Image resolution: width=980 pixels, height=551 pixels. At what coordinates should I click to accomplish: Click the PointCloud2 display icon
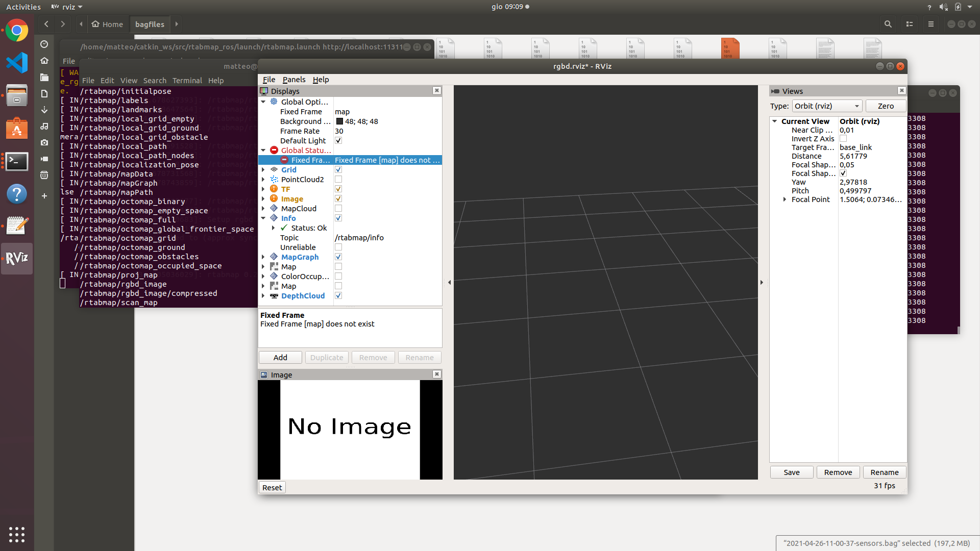click(274, 180)
